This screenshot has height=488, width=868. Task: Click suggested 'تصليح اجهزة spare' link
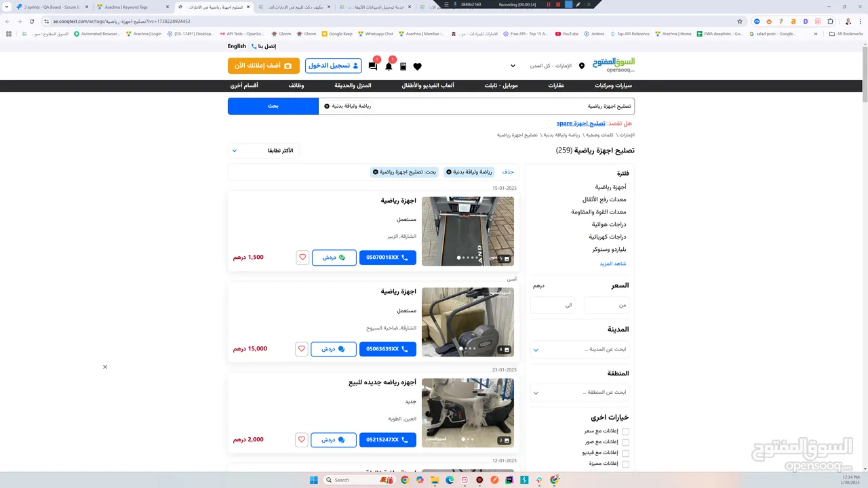click(581, 123)
